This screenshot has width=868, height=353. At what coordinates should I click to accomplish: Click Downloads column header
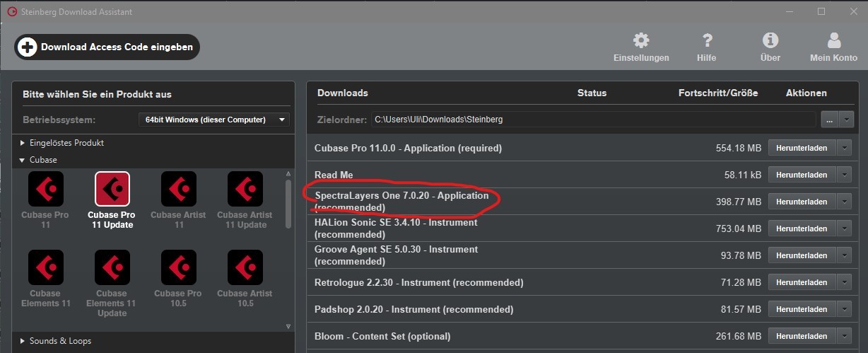click(342, 93)
